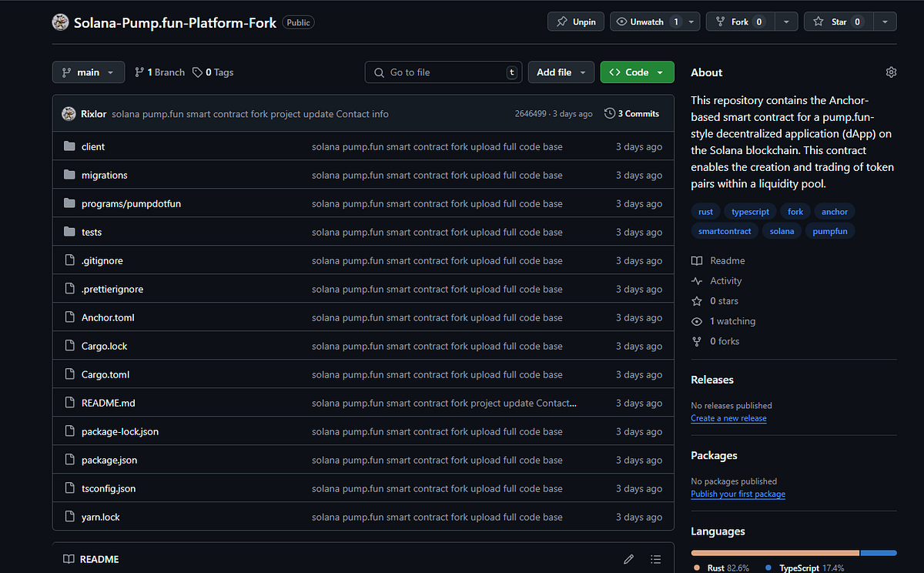This screenshot has height=573, width=924.
Task: Click the TypeScript segment of the language bar
Action: pyautogui.click(x=879, y=552)
